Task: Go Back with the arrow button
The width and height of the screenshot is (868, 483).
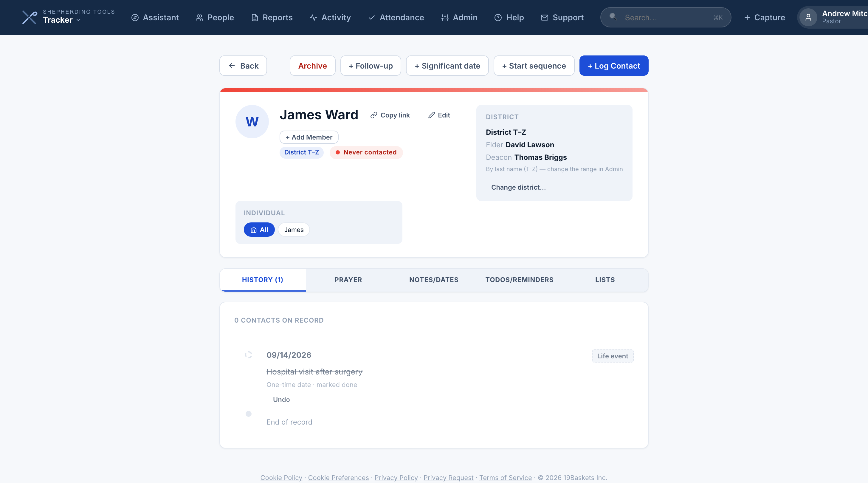Action: (x=243, y=66)
